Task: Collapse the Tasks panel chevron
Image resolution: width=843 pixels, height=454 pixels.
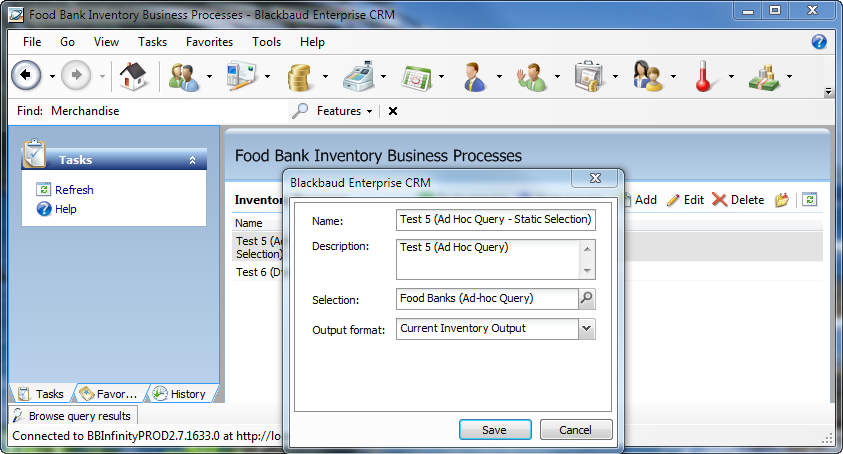Action: [192, 160]
